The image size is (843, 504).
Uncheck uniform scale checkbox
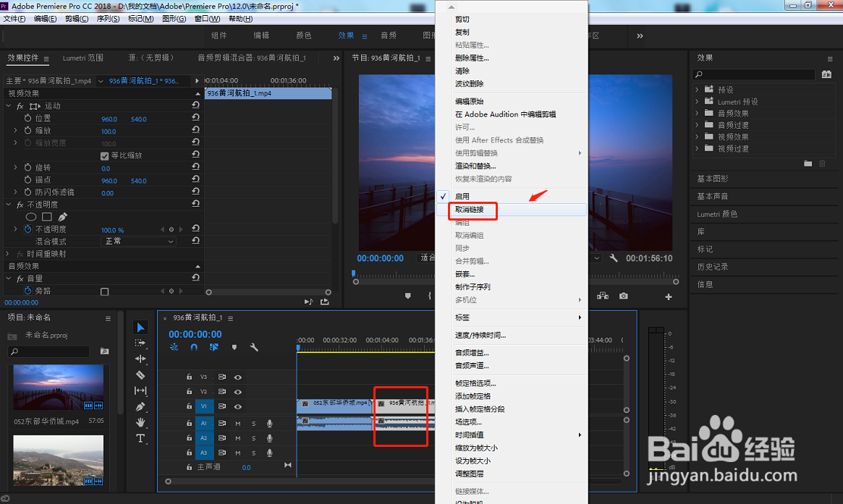[105, 155]
